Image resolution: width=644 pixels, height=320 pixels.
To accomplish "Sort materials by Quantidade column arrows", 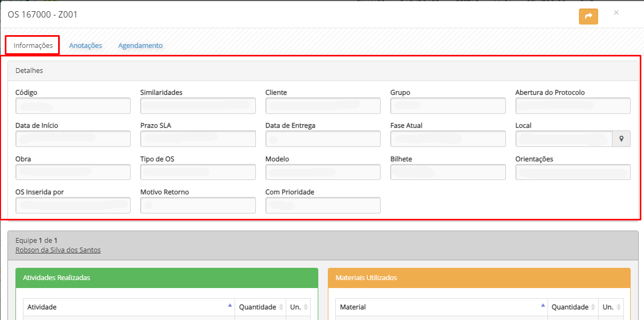I will click(x=593, y=307).
